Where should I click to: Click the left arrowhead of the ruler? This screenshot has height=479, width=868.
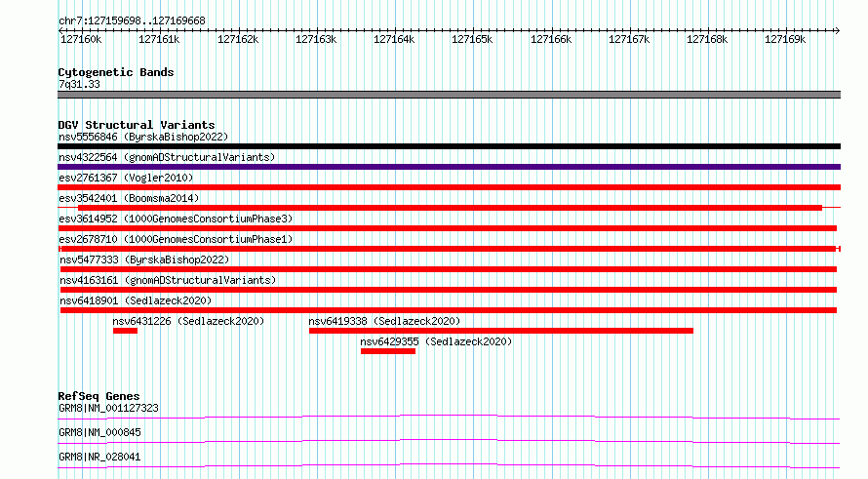[60, 30]
